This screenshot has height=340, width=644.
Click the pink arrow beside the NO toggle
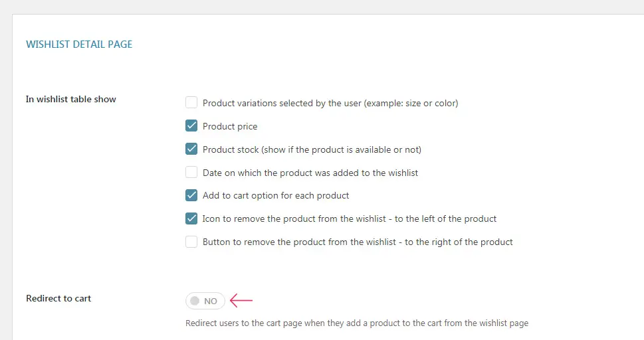click(241, 301)
